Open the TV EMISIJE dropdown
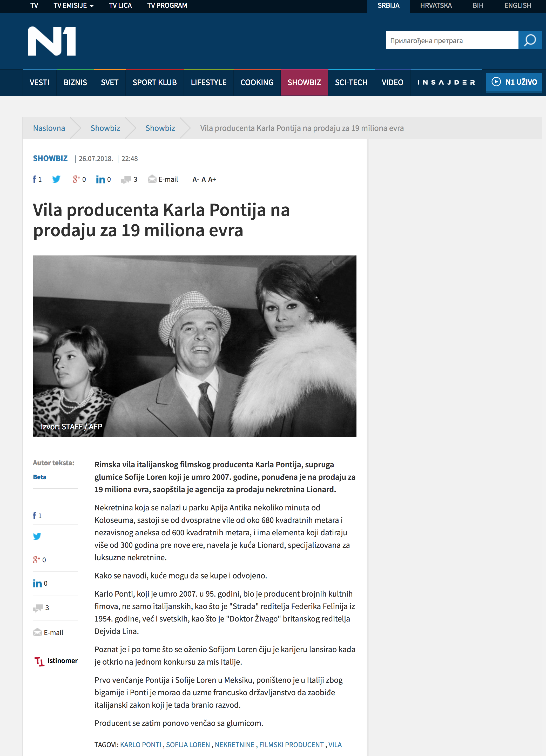This screenshot has height=756, width=546. [x=73, y=5]
